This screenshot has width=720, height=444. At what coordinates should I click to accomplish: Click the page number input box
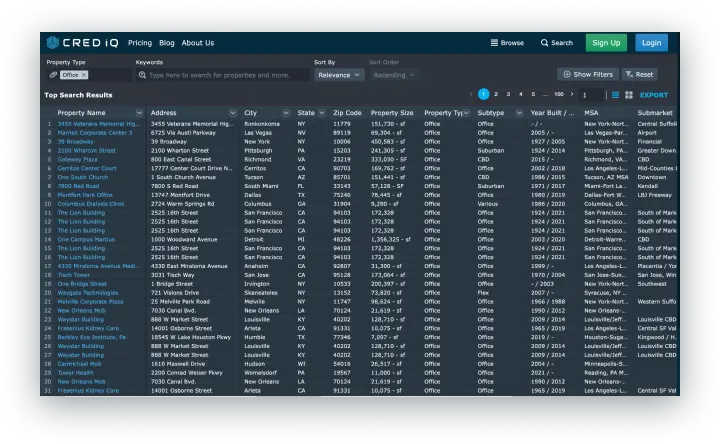pyautogui.click(x=591, y=95)
